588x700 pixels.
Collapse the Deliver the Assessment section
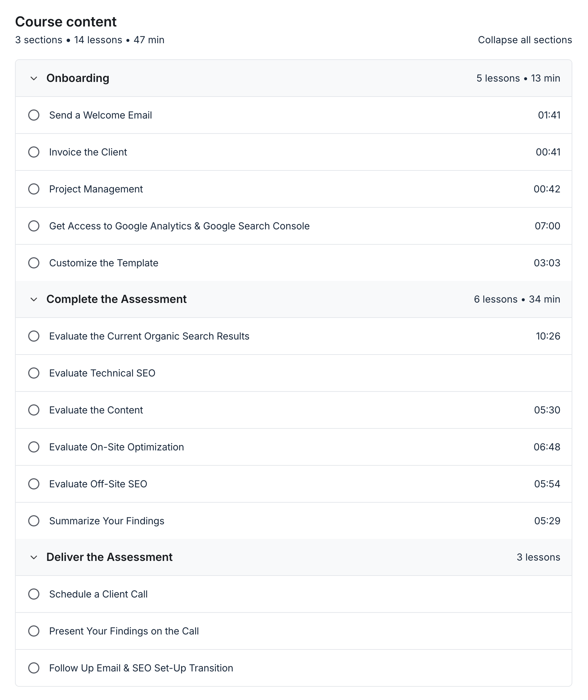(x=34, y=557)
